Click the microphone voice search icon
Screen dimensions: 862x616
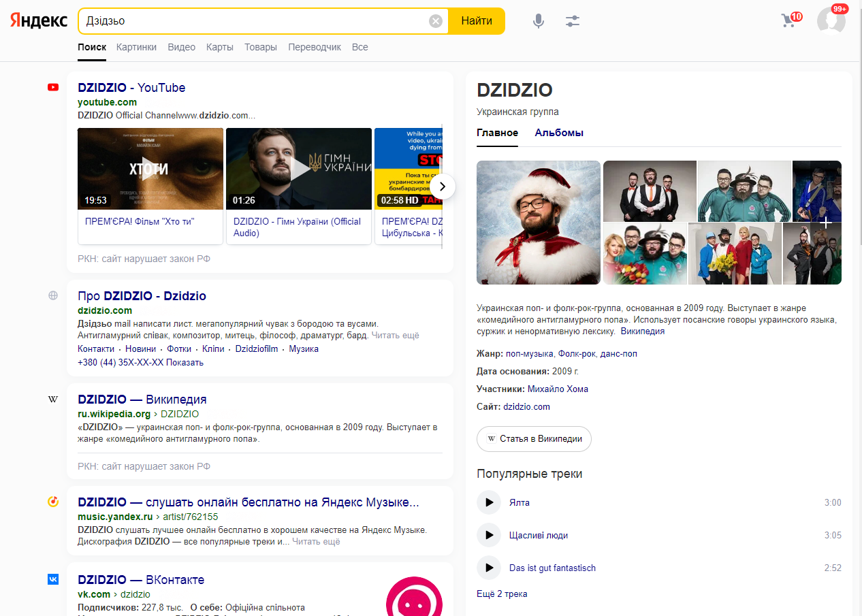click(539, 21)
